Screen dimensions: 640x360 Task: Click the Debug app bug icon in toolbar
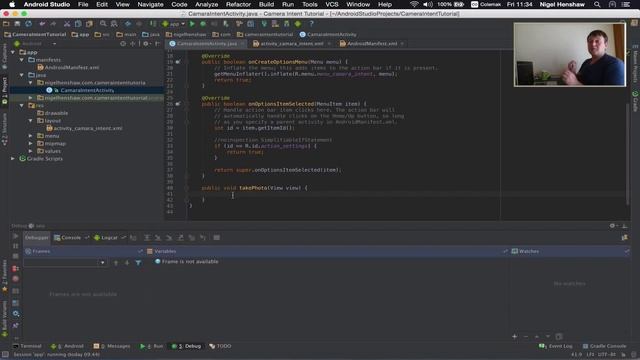pyautogui.click(x=203, y=24)
